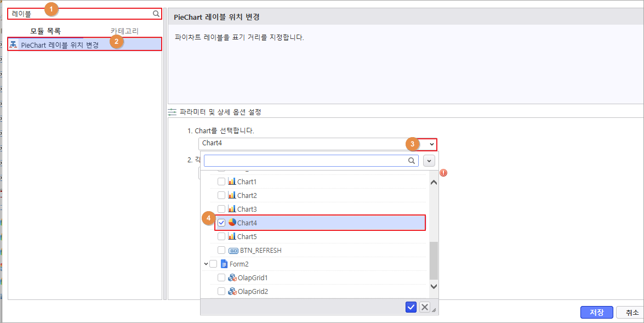This screenshot has height=323, width=644.
Task: Click the magnifier icon in module search box
Action: pos(156,13)
